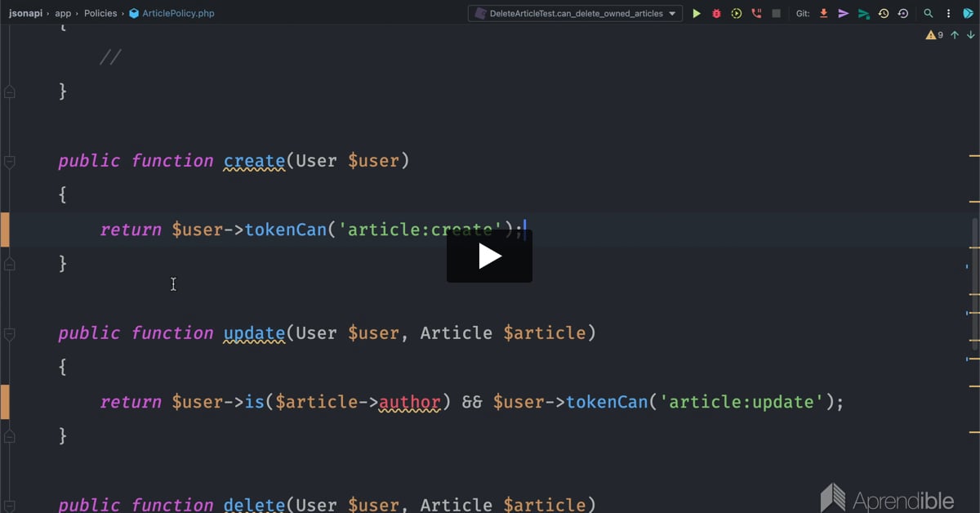This screenshot has width=980, height=513.
Task: Select the Policies breadcrumb
Action: coord(100,14)
